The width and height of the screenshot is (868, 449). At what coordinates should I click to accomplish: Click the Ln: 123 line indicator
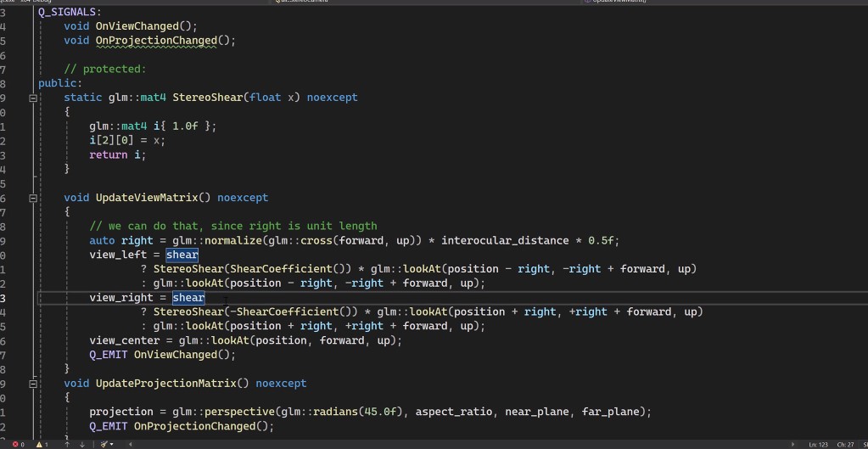point(818,444)
